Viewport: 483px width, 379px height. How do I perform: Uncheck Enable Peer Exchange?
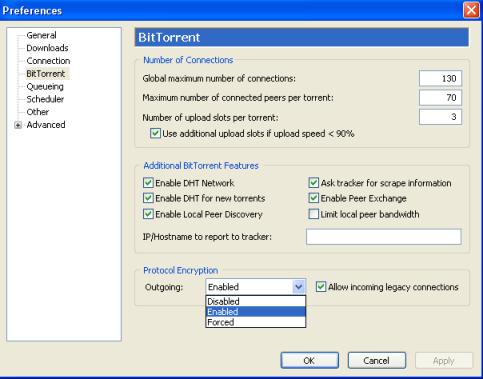tap(313, 198)
